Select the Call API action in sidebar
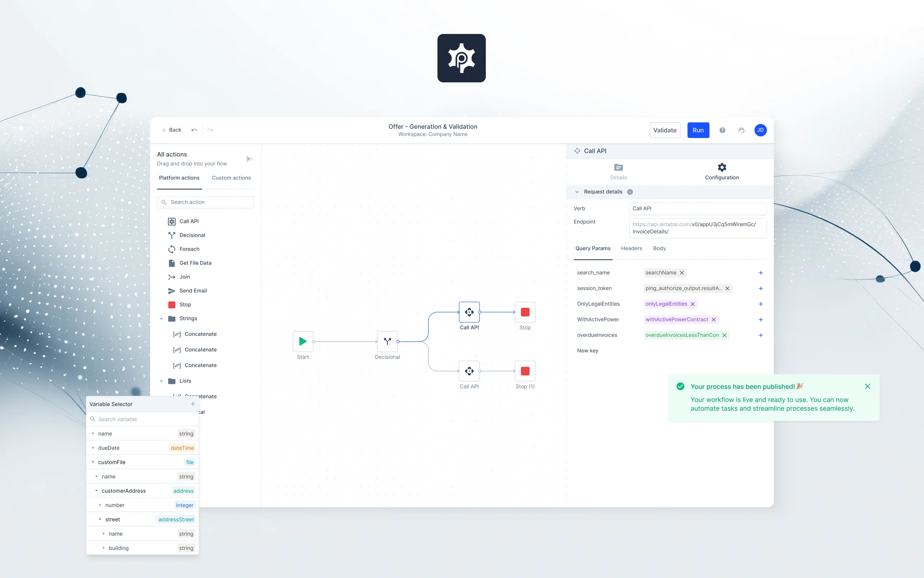Image resolution: width=924 pixels, height=578 pixels. point(183,221)
